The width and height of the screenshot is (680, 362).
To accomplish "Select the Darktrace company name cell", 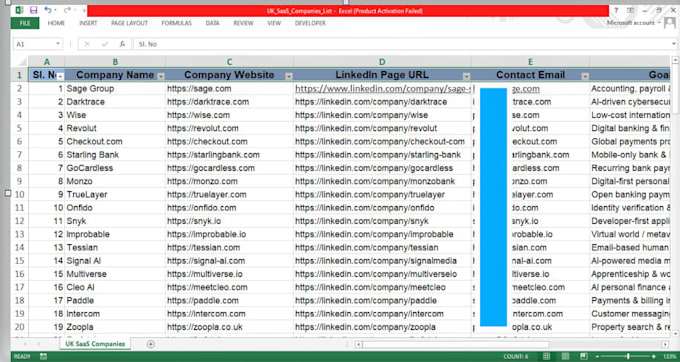I will point(115,102).
